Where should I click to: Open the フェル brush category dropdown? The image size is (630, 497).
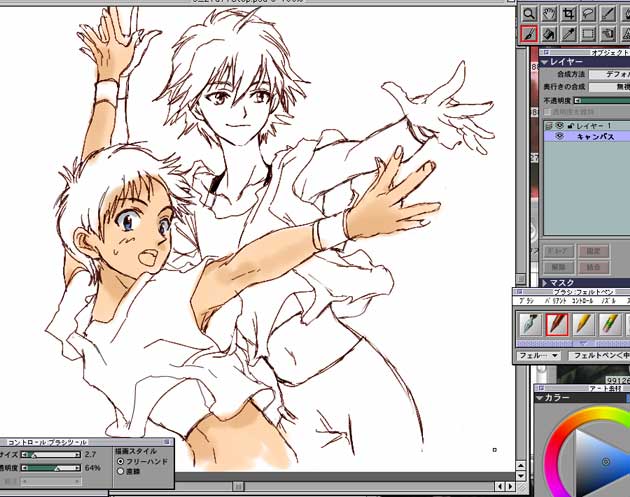pos(538,356)
